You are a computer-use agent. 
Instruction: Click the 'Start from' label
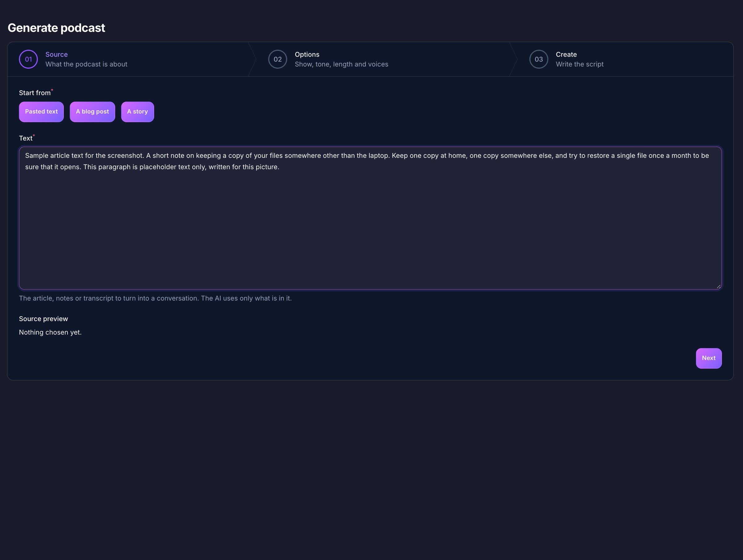point(35,93)
